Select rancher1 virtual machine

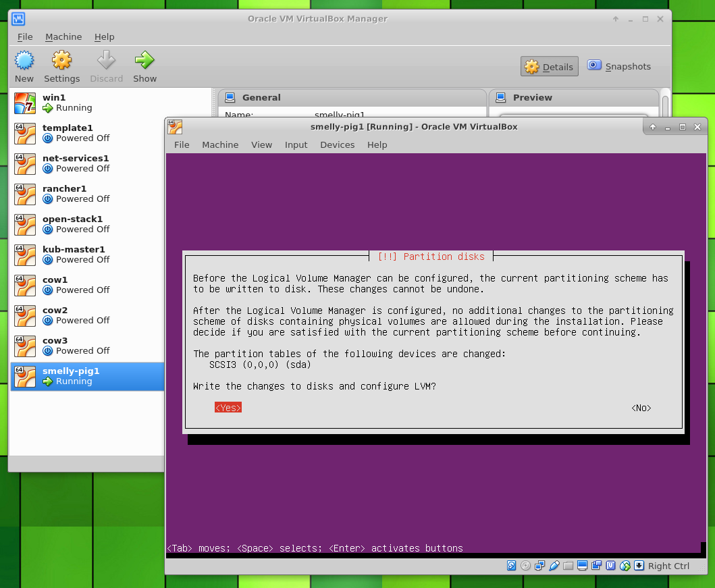click(87, 194)
